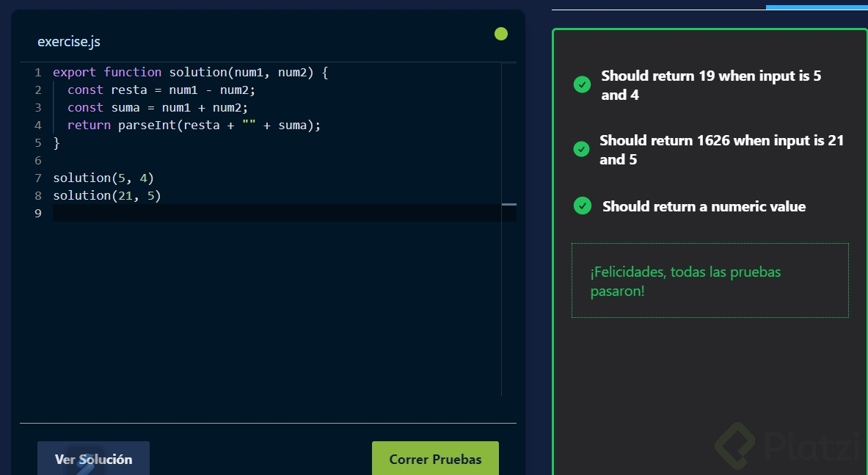
Task: Click "Should return a numeric value" test text
Action: point(704,206)
